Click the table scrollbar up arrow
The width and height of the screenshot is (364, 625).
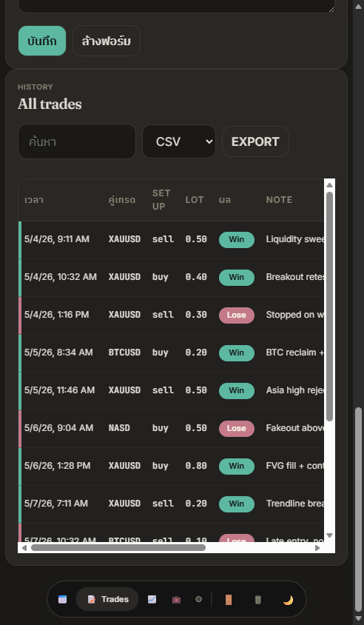click(329, 185)
